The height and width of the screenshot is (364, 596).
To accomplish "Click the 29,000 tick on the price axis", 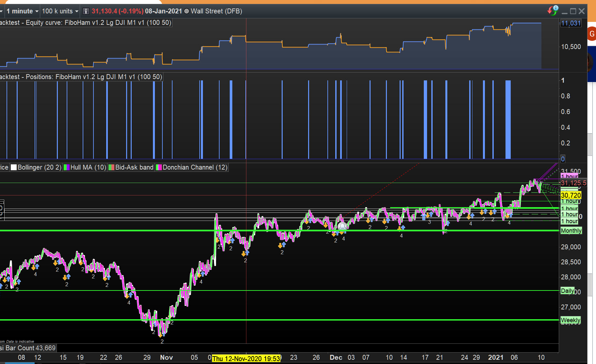I will pyautogui.click(x=571, y=247).
